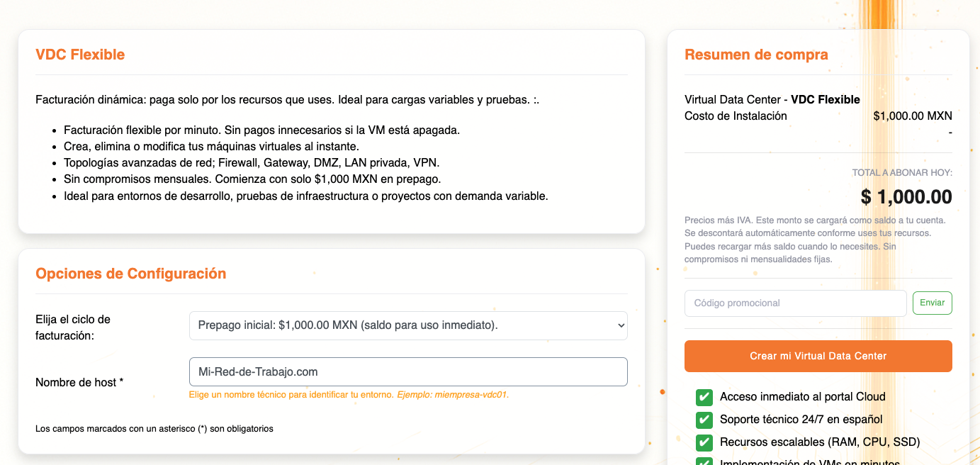
Task: Click the Facturación flexible por minuto bullet
Action: tap(261, 130)
